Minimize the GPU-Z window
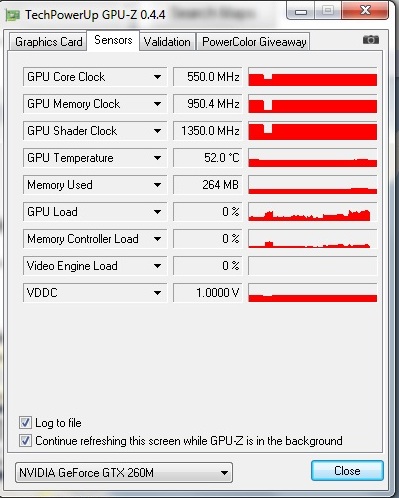The image size is (399, 498). (x=301, y=11)
